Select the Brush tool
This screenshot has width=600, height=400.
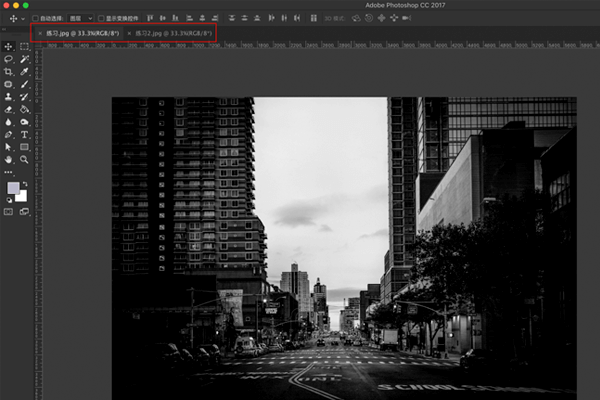[24, 85]
